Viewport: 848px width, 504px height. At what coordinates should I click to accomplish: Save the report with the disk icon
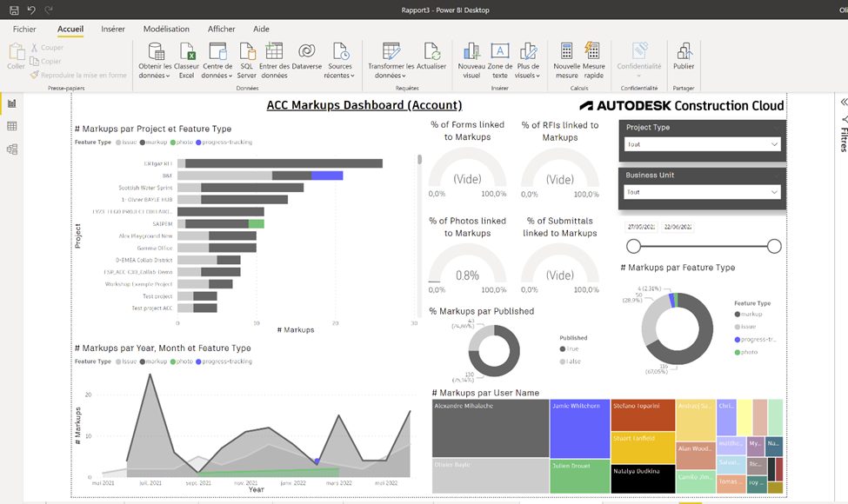click(x=14, y=10)
